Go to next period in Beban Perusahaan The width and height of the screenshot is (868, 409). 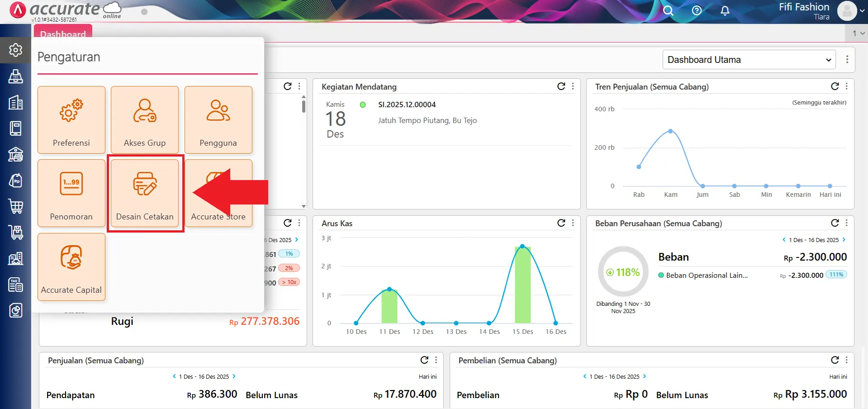(844, 240)
